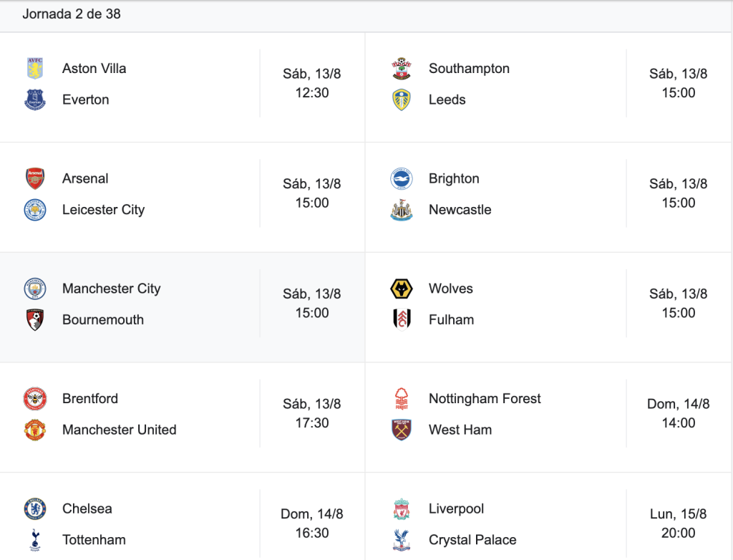
Task: Select West Ham match time 14:00
Action: 679,423
